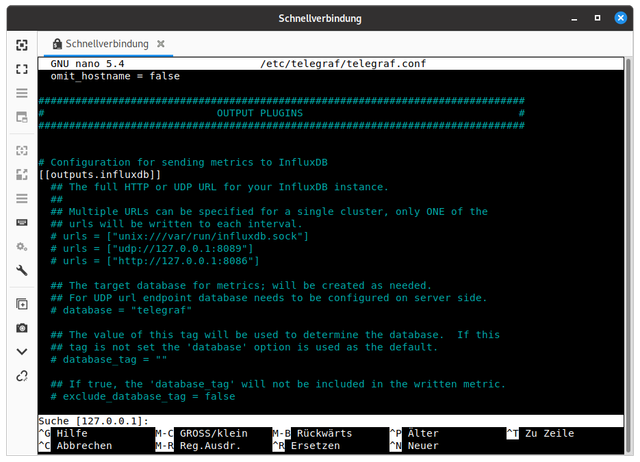Close the Schnellverbindung window
The width and height of the screenshot is (640, 462).
click(621, 18)
